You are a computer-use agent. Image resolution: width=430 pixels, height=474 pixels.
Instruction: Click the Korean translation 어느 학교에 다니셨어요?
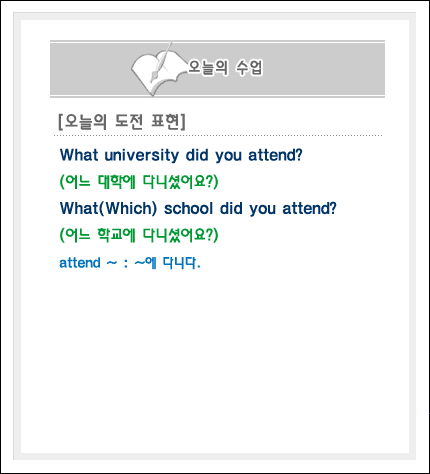click(x=139, y=235)
